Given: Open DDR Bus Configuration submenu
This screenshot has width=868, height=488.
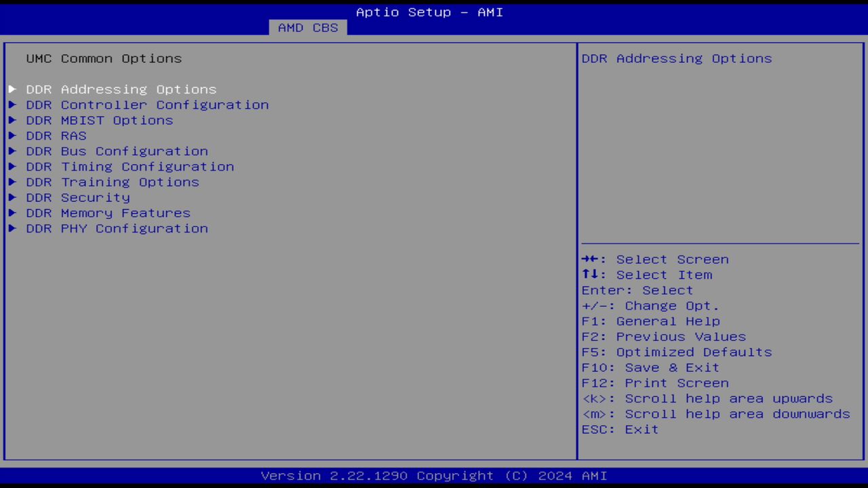Looking at the screenshot, I should [117, 151].
